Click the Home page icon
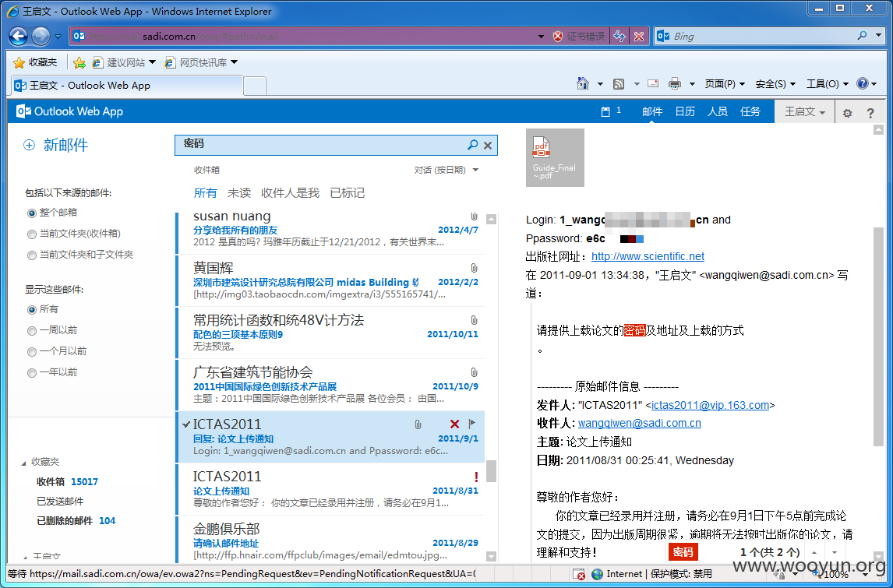This screenshot has height=588, width=893. pyautogui.click(x=583, y=83)
